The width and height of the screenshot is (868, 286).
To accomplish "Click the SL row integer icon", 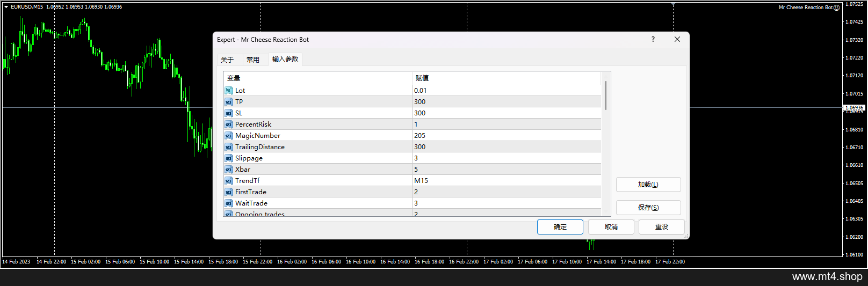I will [x=228, y=113].
